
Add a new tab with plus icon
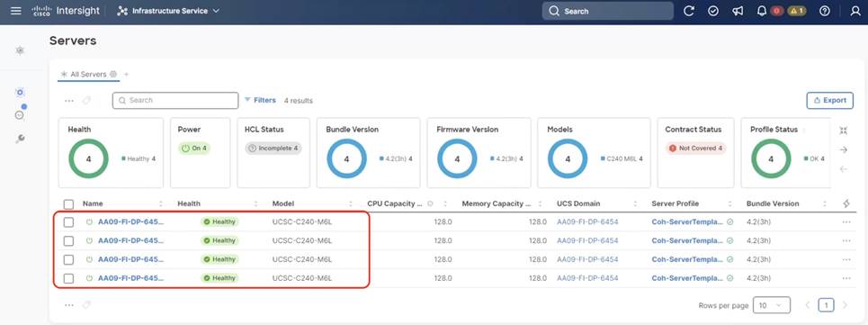point(126,74)
